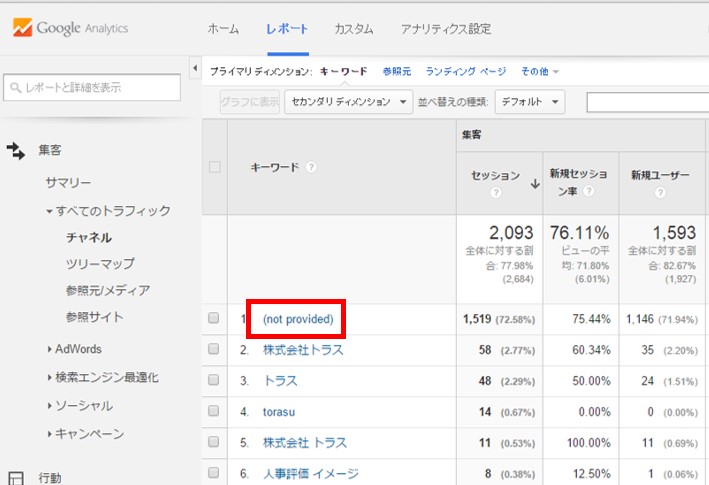Expand the ソーシャル section
Viewport: 709px width, 485px height.
(49, 406)
